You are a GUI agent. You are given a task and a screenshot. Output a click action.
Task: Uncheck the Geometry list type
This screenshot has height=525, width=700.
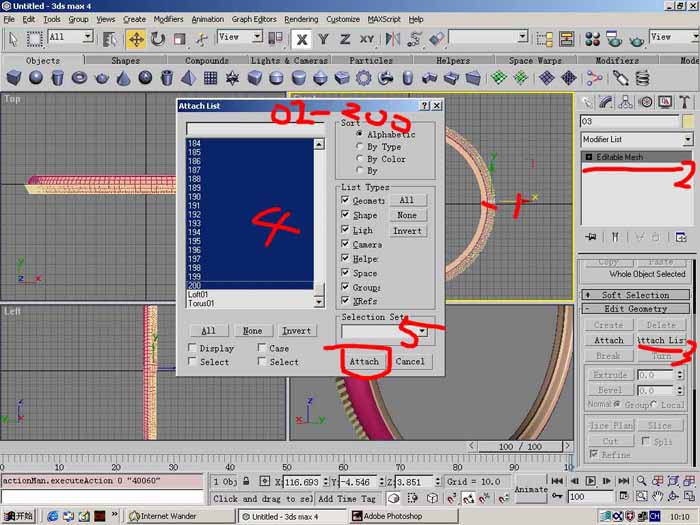[x=345, y=200]
